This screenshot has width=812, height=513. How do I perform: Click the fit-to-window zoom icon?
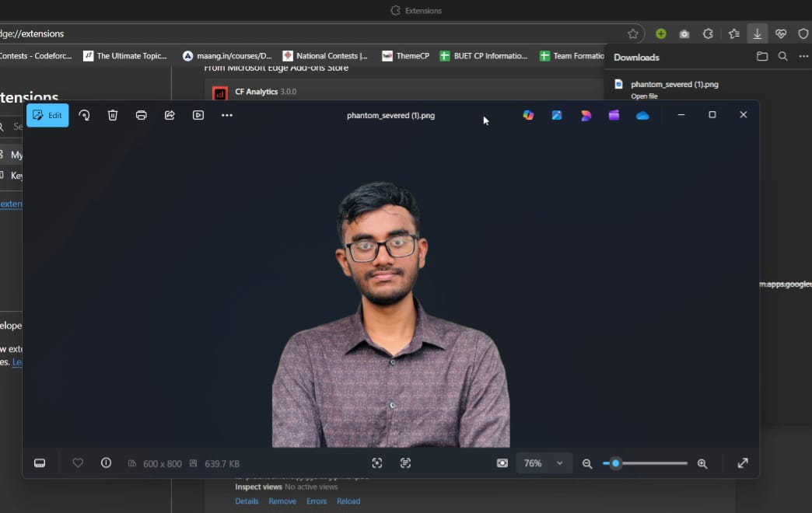pyautogui.click(x=377, y=462)
